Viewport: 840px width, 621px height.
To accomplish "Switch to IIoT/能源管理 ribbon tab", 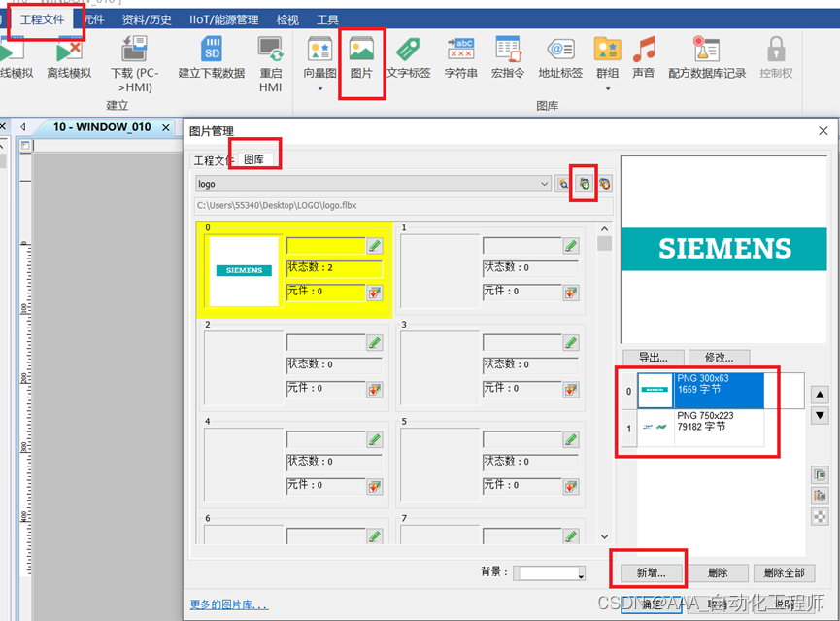I will click(224, 19).
